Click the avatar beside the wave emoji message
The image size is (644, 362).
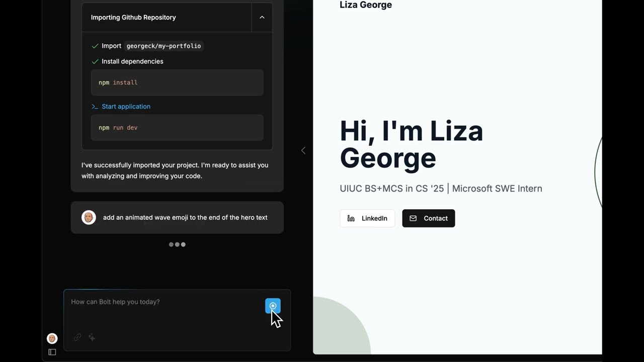point(89,217)
